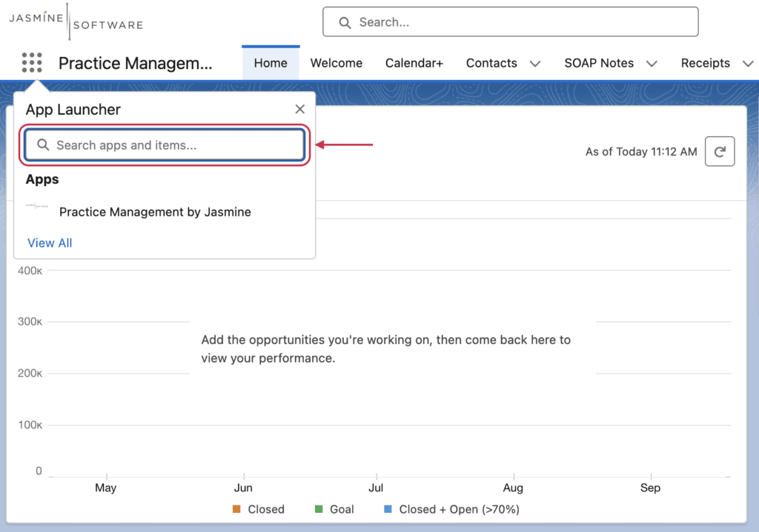Image resolution: width=759 pixels, height=532 pixels.
Task: Click the magnifier in app search box
Action: 43,144
